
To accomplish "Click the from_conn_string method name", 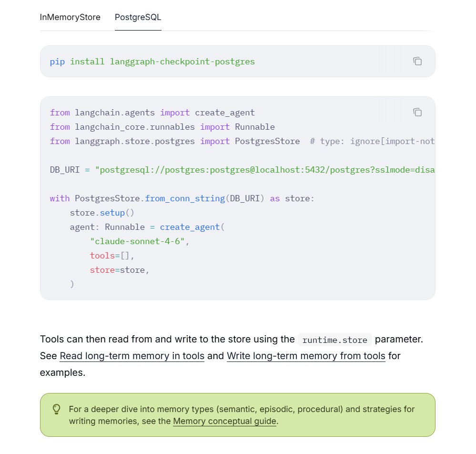I will pyautogui.click(x=184, y=198).
